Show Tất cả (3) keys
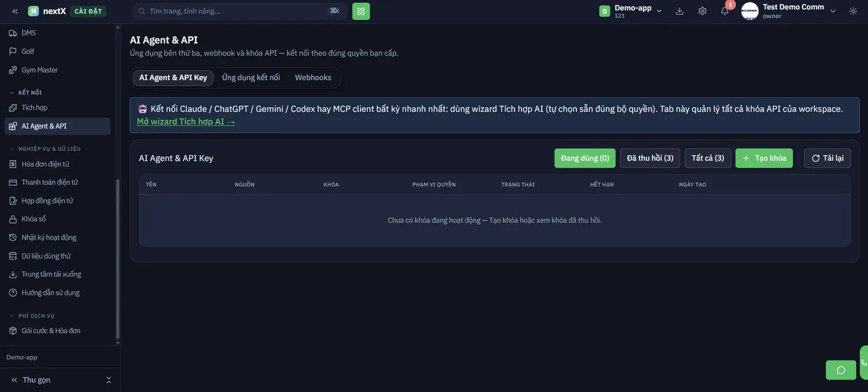The width and height of the screenshot is (868, 392). point(708,158)
